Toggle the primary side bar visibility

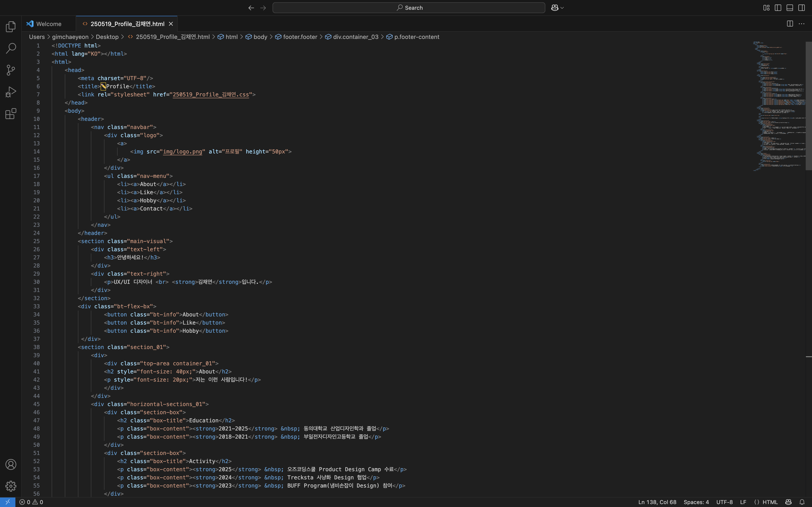point(778,8)
